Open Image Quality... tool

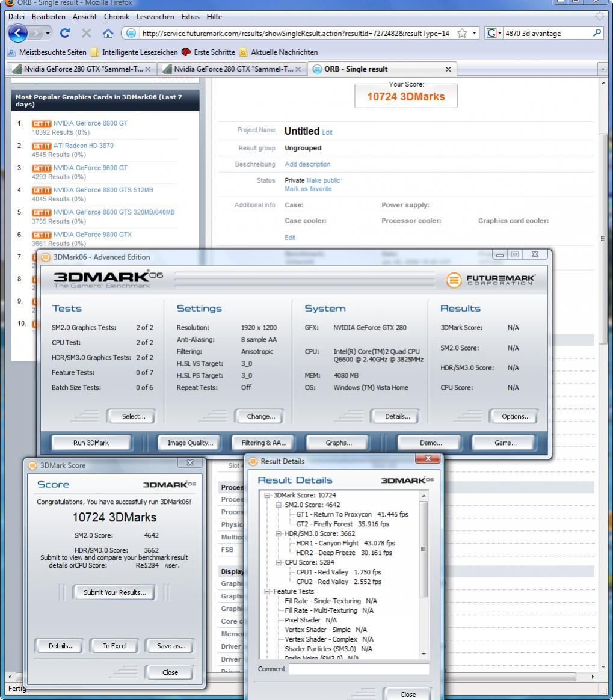coord(189,443)
